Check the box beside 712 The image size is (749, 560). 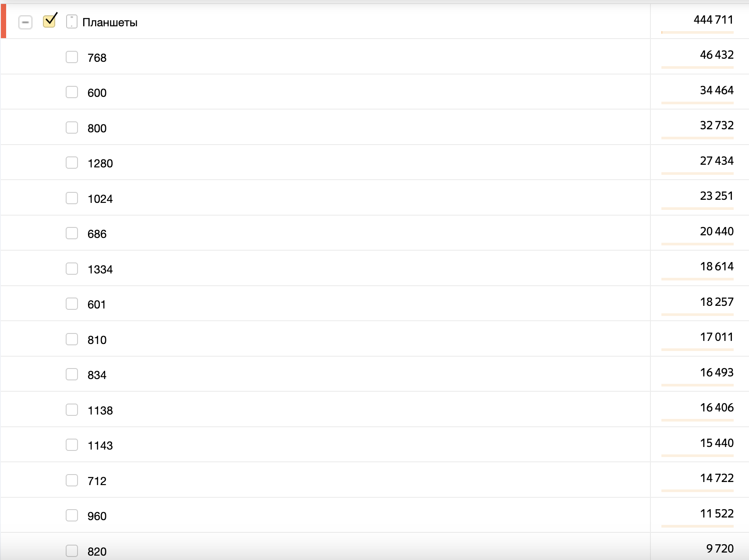pos(72,480)
